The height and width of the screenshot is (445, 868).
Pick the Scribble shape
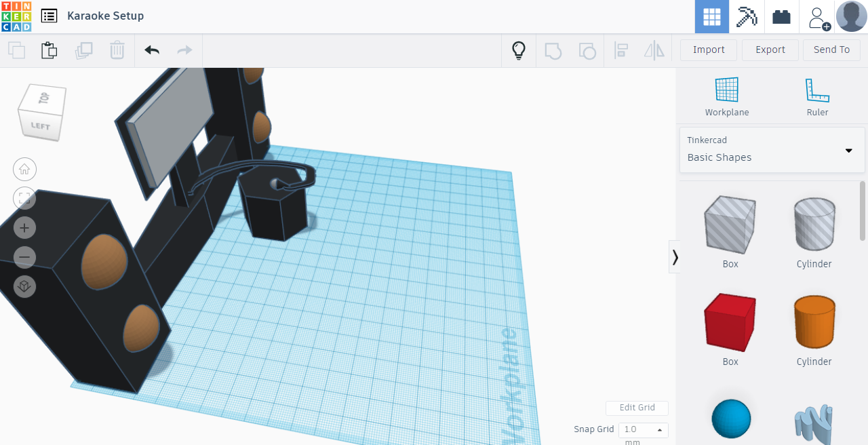pos(813,423)
